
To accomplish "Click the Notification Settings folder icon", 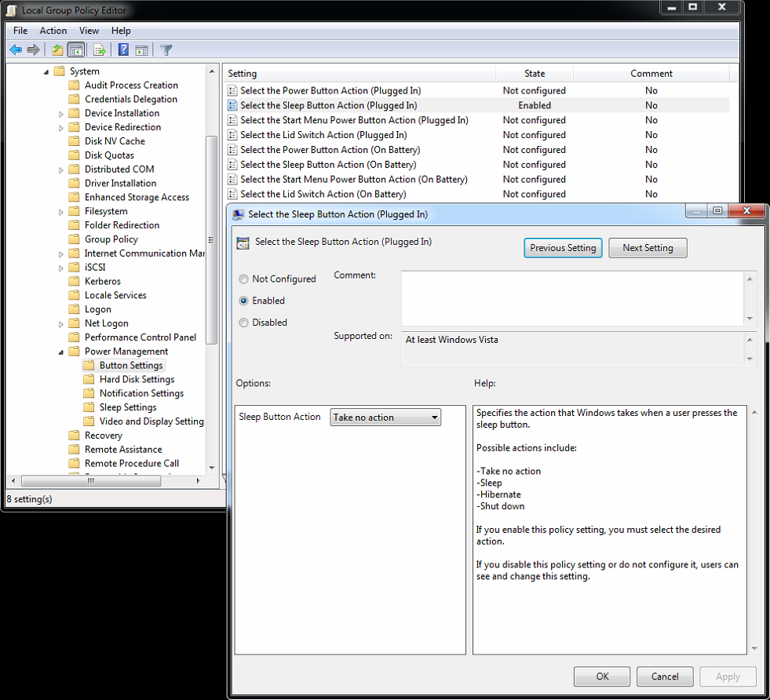I will pyautogui.click(x=89, y=393).
